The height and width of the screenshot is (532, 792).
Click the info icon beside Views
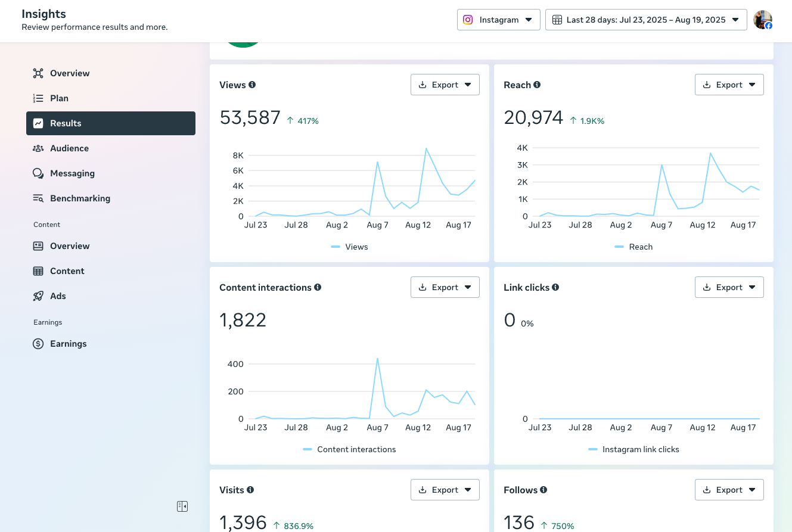pos(252,85)
